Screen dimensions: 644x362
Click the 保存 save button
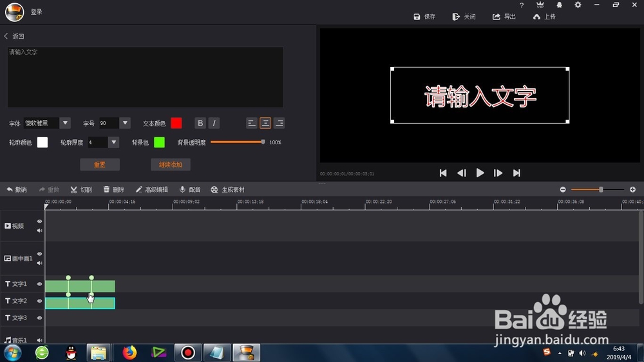pos(424,17)
